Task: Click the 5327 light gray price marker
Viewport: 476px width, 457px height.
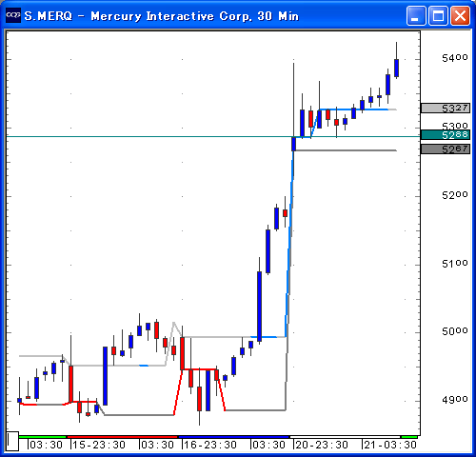Action: (446, 108)
